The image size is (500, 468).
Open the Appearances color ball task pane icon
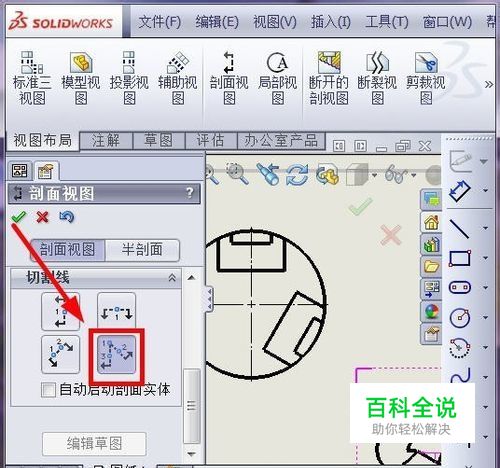tap(432, 312)
